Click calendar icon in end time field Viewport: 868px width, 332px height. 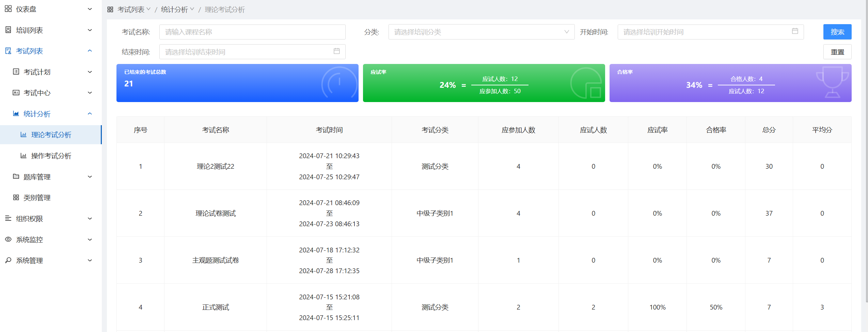click(336, 51)
